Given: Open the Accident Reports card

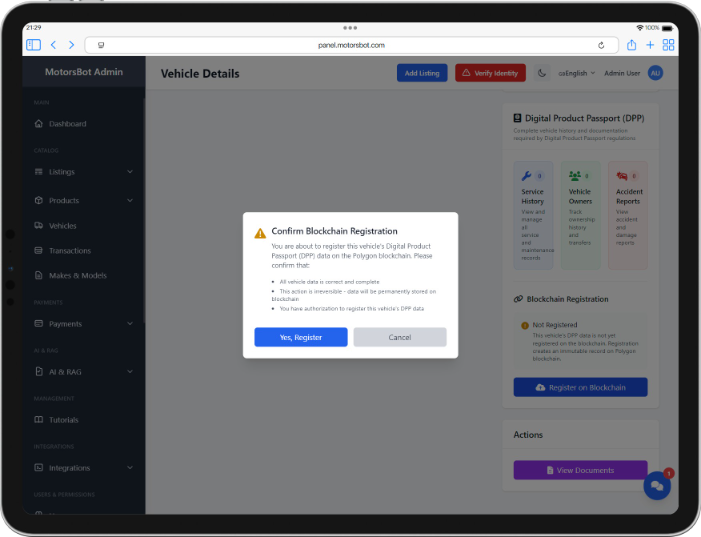Looking at the screenshot, I should pyautogui.click(x=628, y=214).
